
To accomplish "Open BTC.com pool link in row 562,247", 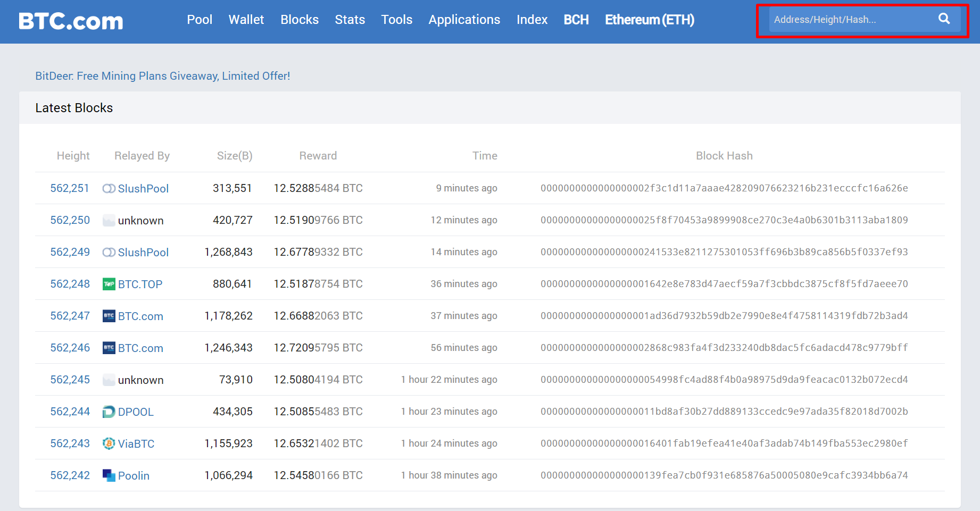I will 140,316.
